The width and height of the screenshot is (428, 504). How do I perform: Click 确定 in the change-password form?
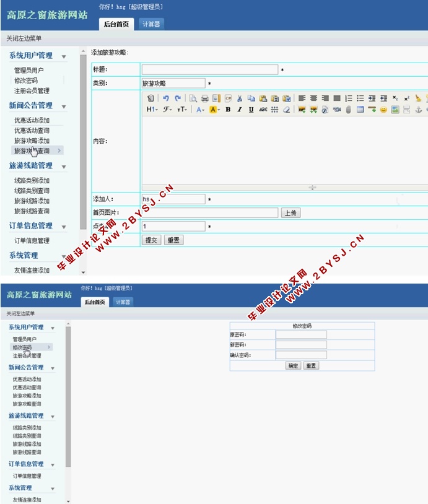(x=293, y=366)
